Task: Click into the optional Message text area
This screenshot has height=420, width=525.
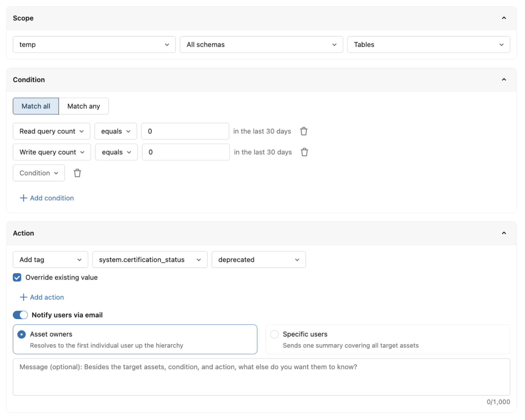Action: point(261,377)
